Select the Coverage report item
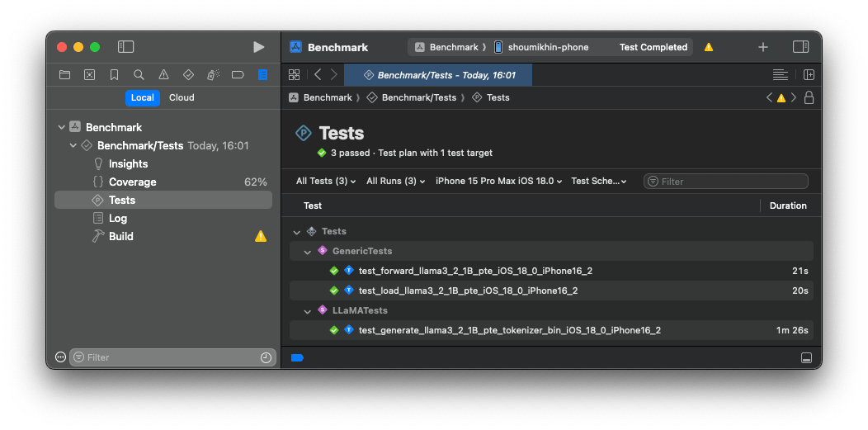 [x=132, y=182]
